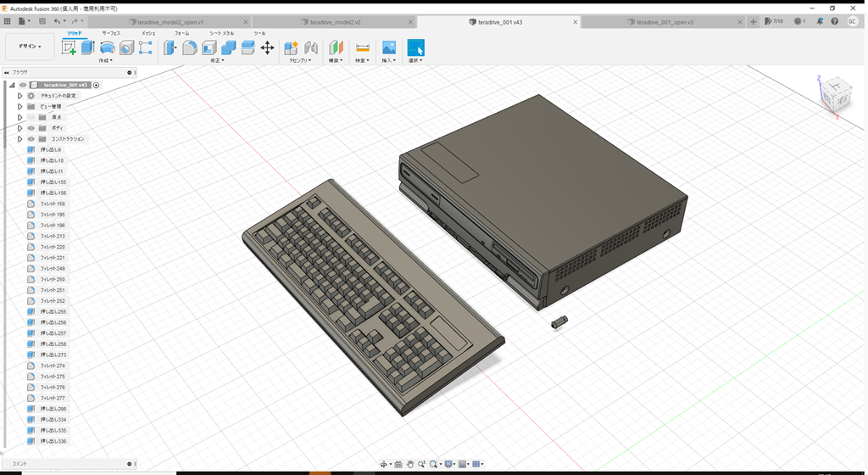Expand the ドキュメントの設定 tree node
Viewport: 868px width, 475px height.
click(19, 96)
